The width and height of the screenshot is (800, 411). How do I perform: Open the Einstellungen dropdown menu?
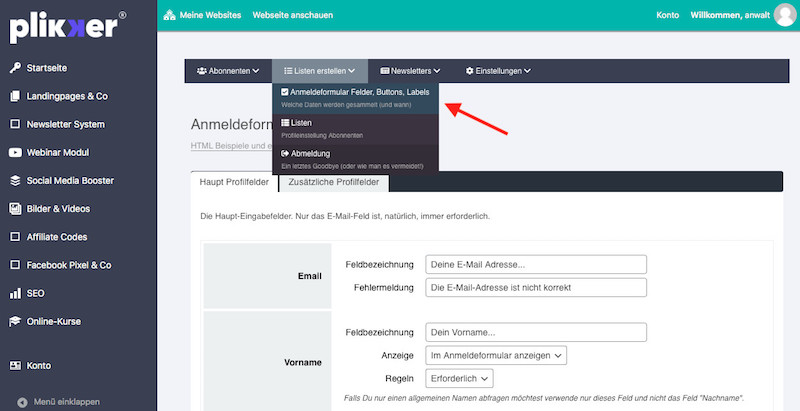[x=498, y=71]
